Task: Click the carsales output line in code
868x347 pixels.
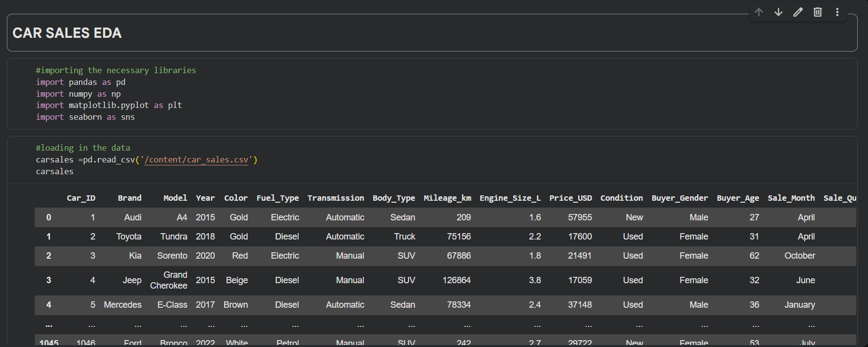Action: [54, 171]
